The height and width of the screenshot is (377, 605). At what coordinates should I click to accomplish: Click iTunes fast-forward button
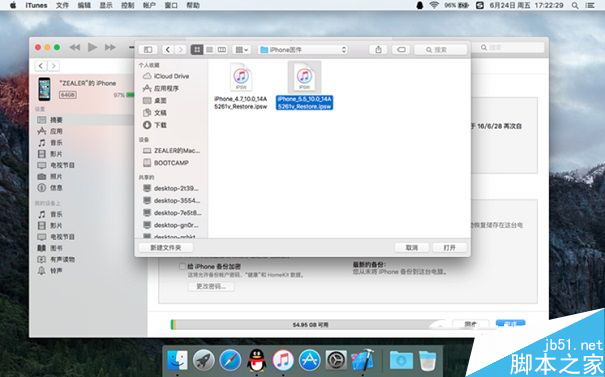click(110, 47)
